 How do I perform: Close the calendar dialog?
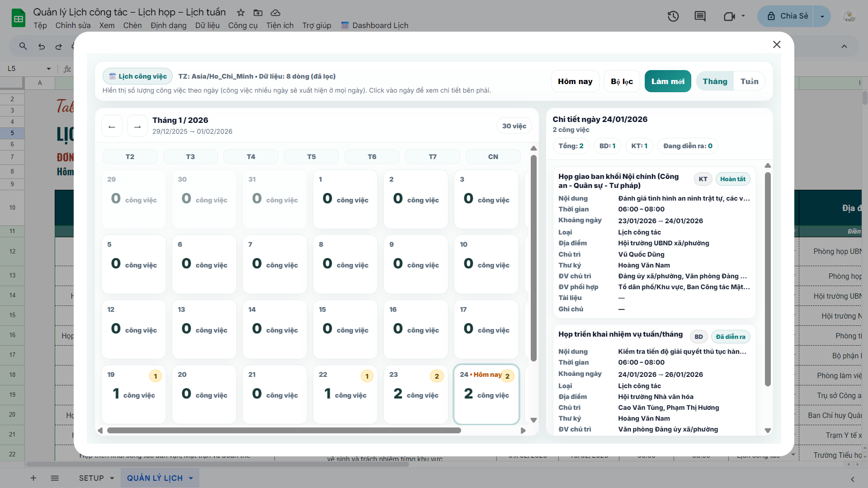777,44
